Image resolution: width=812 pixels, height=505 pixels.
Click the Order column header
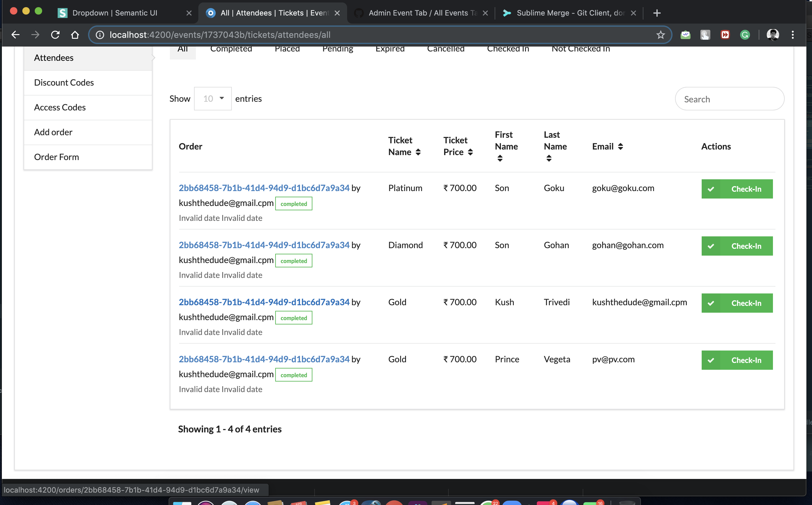point(190,146)
